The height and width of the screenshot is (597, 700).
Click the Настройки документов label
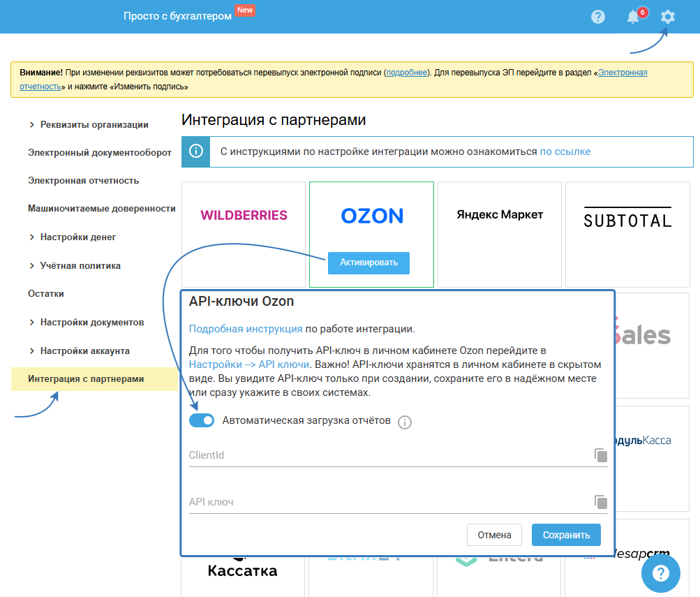[x=92, y=323]
